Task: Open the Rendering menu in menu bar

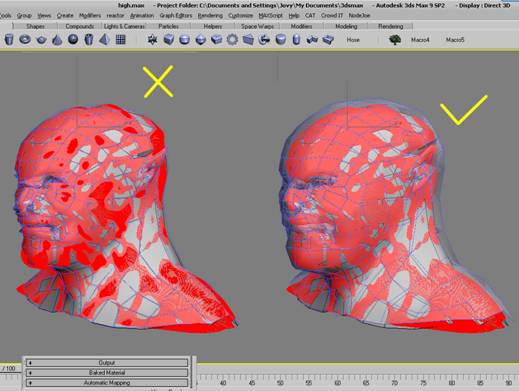Action: [x=210, y=16]
